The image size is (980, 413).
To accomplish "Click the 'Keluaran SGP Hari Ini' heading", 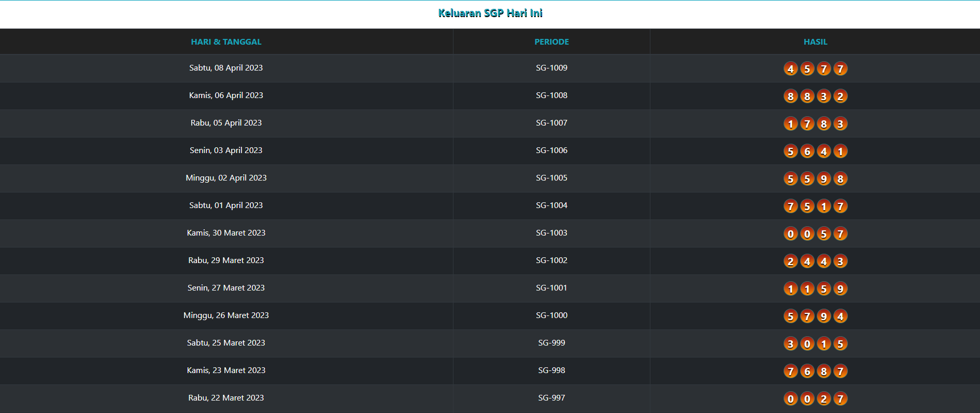I will 490,13.
